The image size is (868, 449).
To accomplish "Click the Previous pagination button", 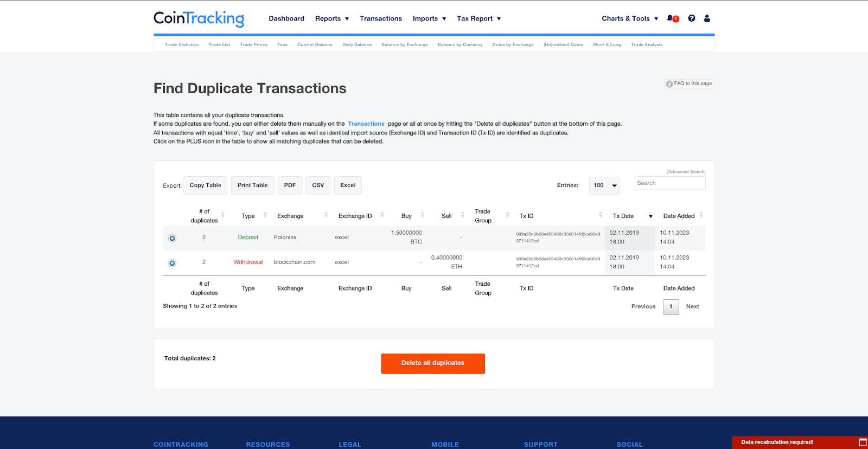I will [643, 307].
